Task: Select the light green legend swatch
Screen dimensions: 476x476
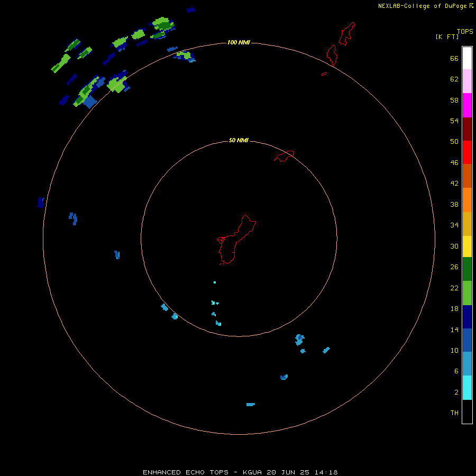Action: pos(467,293)
